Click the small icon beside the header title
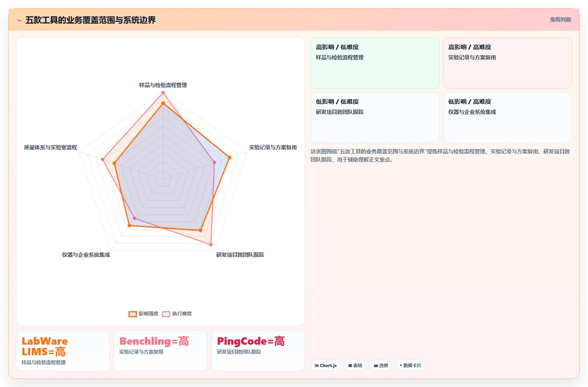Viewport: 588px width, 387px height. pos(19,20)
